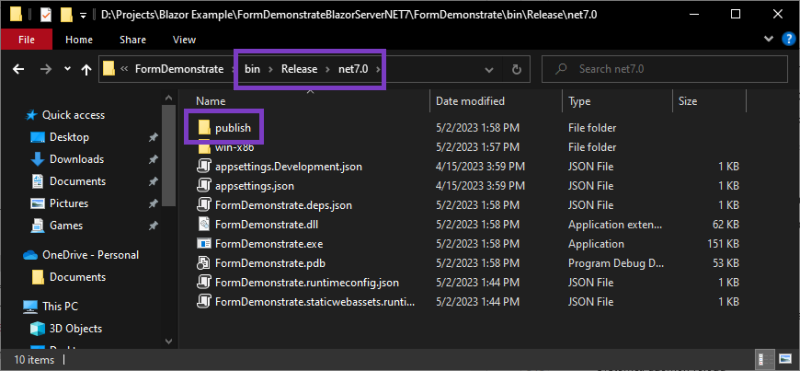The width and height of the screenshot is (800, 371).
Task: Switch to Details view in status bar
Action: pyautogui.click(x=766, y=359)
